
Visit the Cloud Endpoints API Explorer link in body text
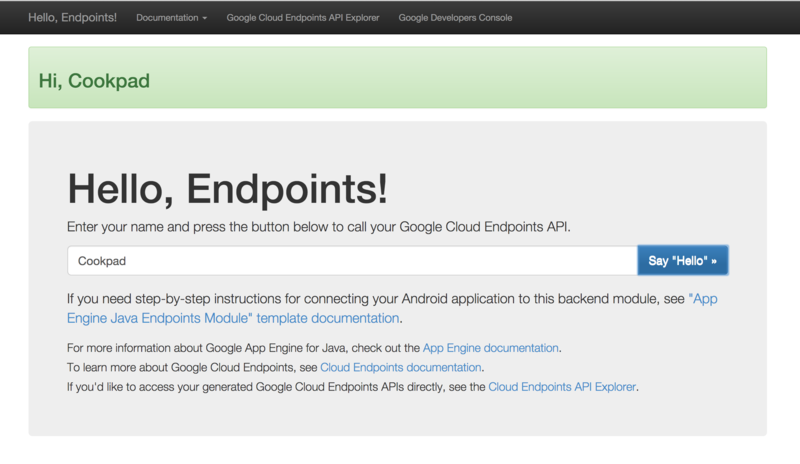562,387
